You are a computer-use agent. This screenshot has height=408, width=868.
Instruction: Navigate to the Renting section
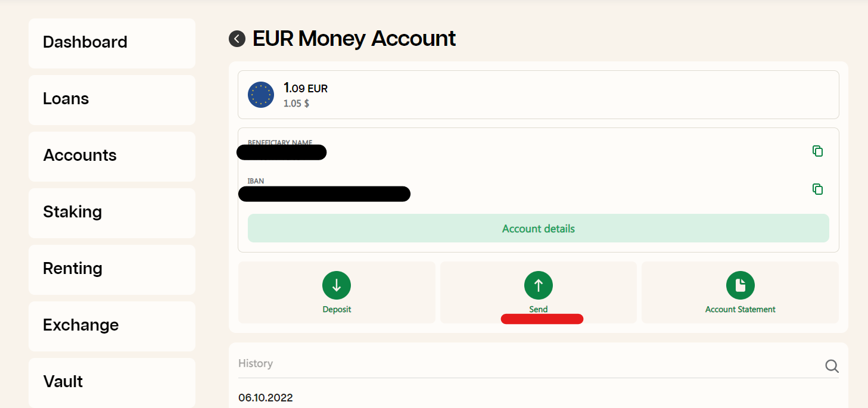point(112,270)
